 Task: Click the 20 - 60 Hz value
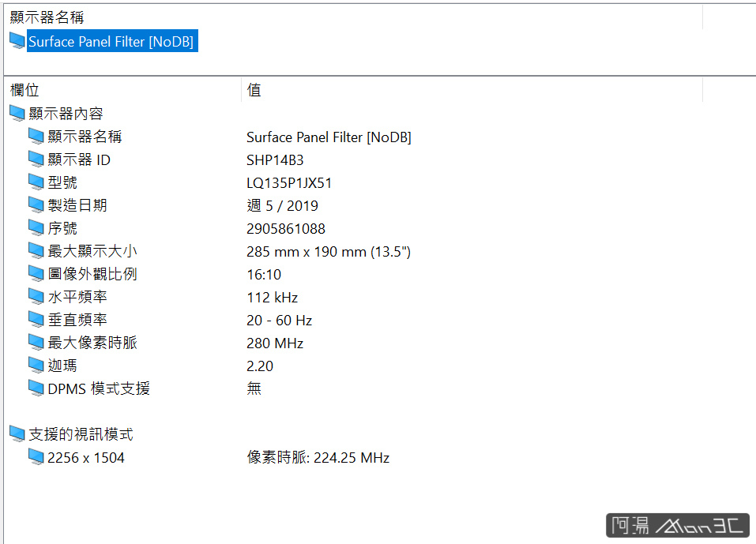click(280, 320)
